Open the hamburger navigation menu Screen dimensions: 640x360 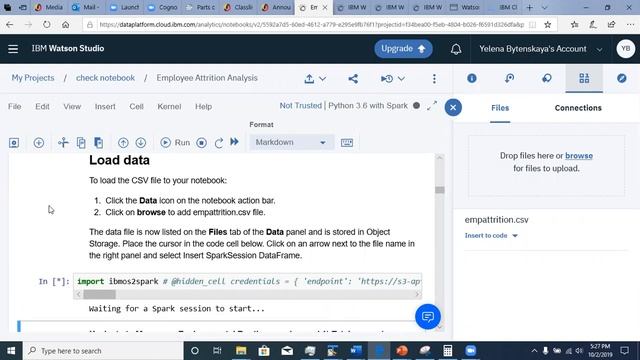(13, 49)
